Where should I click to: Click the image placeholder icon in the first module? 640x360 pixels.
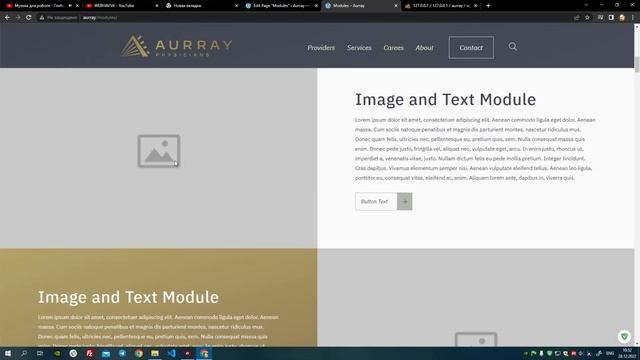click(x=159, y=151)
